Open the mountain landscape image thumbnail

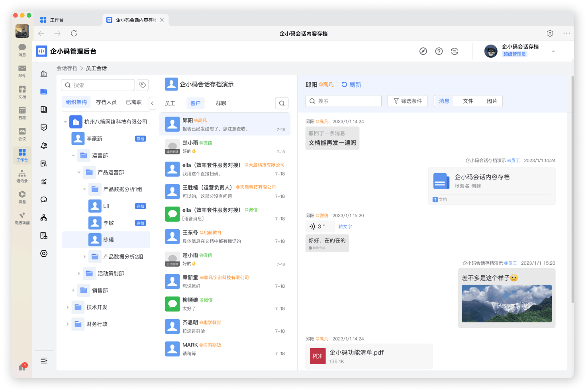tap(507, 303)
